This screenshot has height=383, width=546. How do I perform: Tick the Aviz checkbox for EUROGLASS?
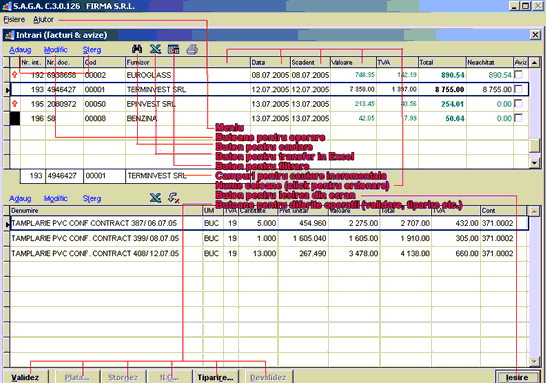pos(519,75)
